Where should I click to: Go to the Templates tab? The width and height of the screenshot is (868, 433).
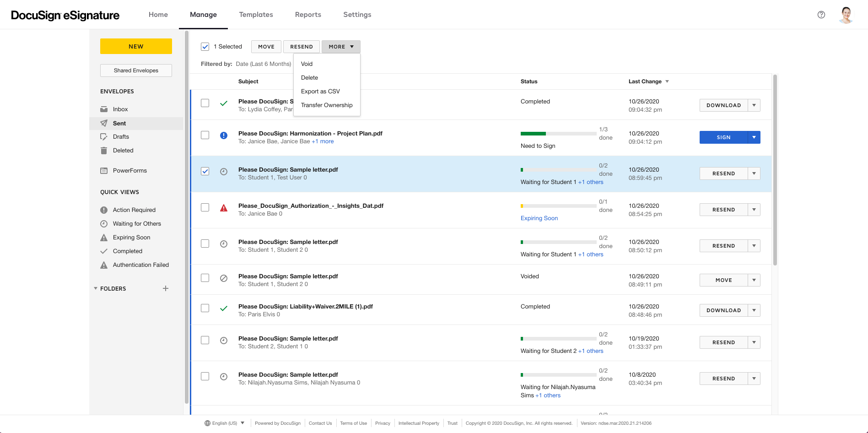click(256, 15)
